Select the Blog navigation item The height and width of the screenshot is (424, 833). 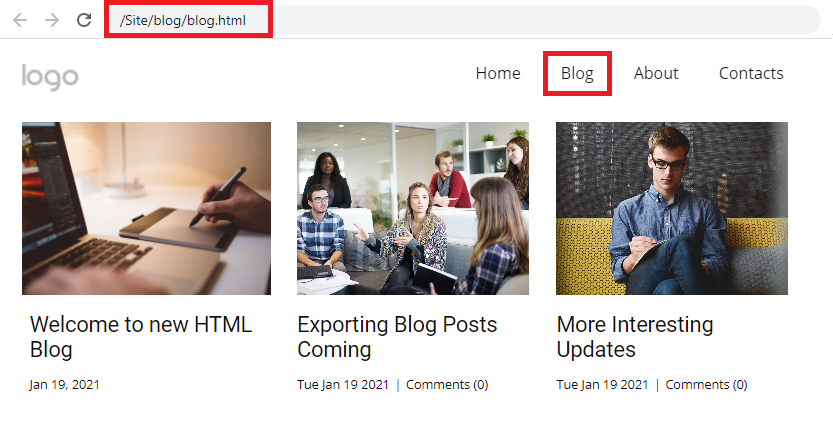(577, 73)
